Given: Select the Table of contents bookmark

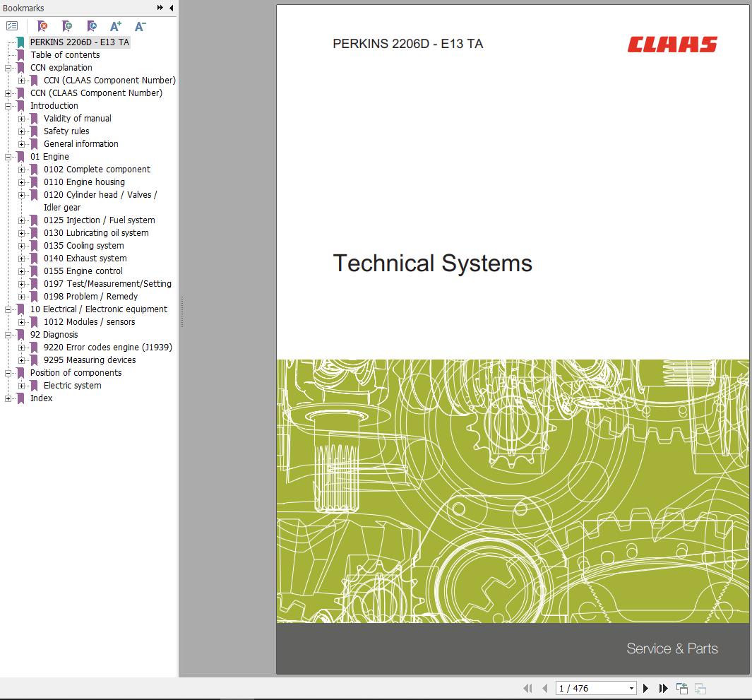Looking at the screenshot, I should [65, 55].
